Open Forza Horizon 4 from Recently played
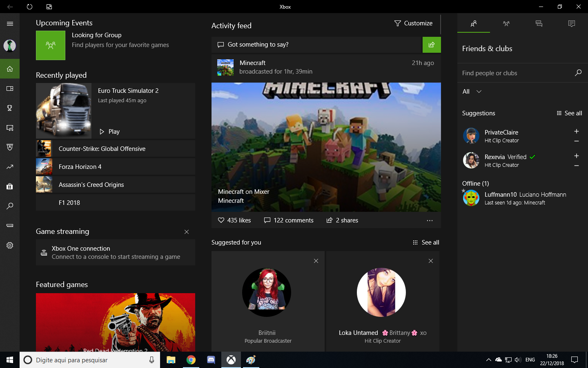588x368 pixels. pyautogui.click(x=116, y=167)
